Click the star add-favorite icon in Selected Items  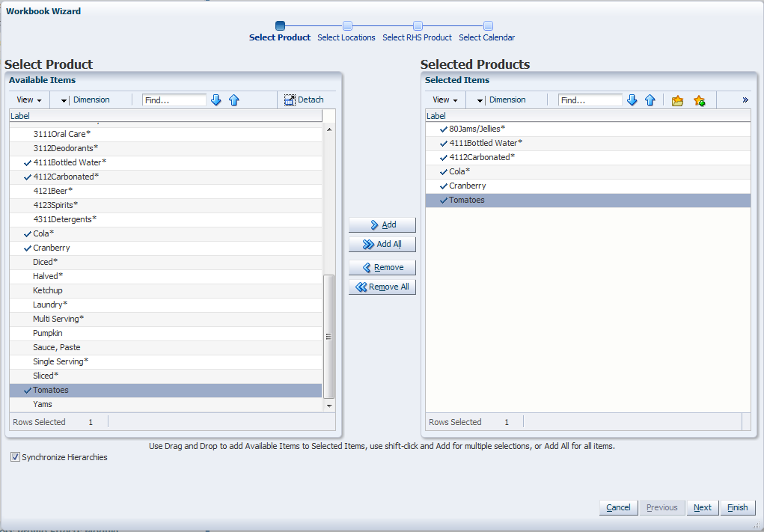tap(699, 100)
